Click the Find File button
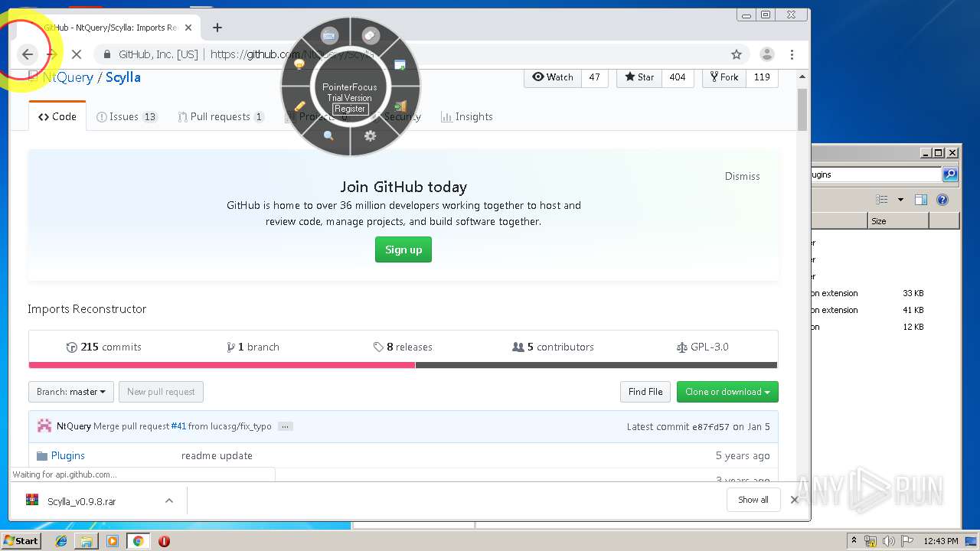Image resolution: width=980 pixels, height=551 pixels. pos(645,392)
